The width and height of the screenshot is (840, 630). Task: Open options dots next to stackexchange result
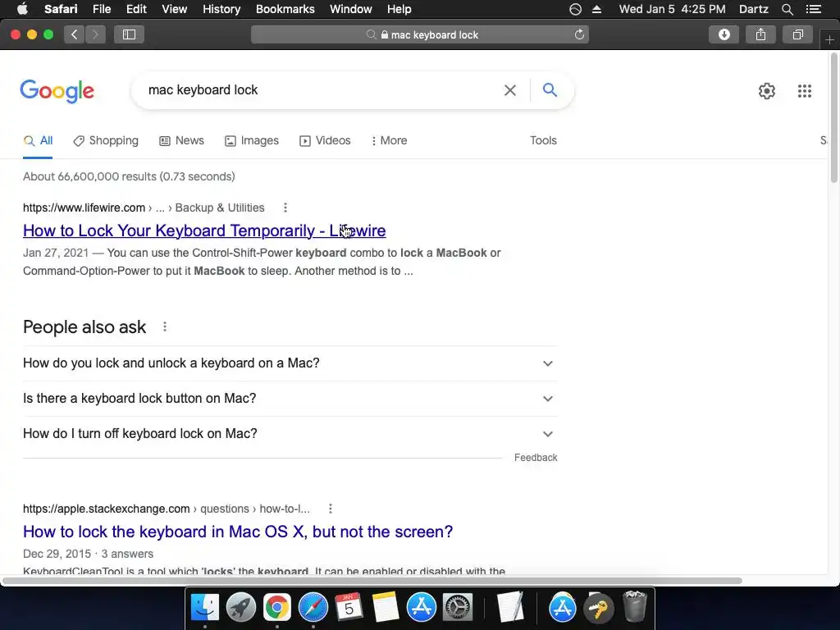330,509
